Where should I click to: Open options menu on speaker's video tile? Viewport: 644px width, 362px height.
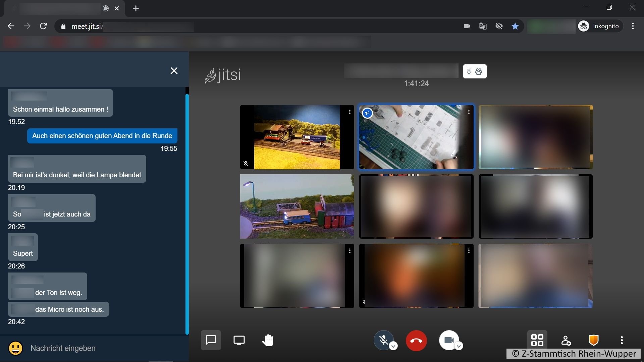[x=469, y=112]
